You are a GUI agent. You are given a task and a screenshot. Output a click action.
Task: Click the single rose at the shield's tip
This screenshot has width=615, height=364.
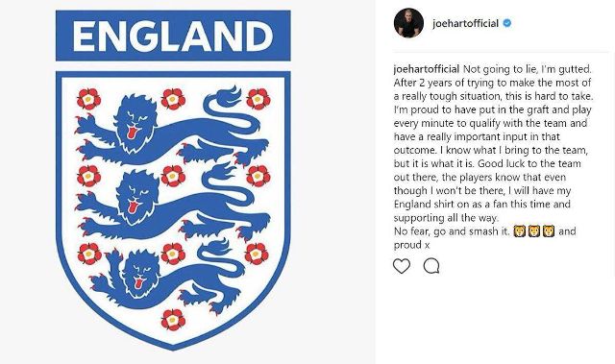pyautogui.click(x=173, y=320)
